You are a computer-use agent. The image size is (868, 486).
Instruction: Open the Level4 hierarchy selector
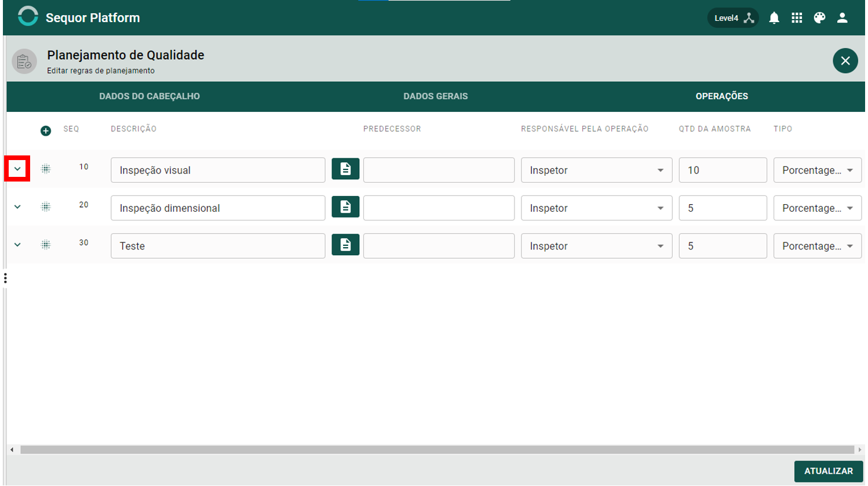point(733,18)
